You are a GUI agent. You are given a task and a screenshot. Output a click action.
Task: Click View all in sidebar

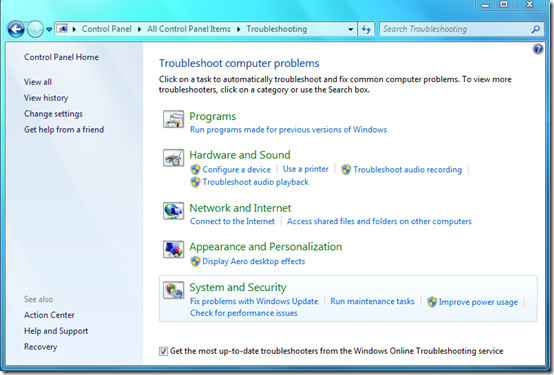pos(38,82)
